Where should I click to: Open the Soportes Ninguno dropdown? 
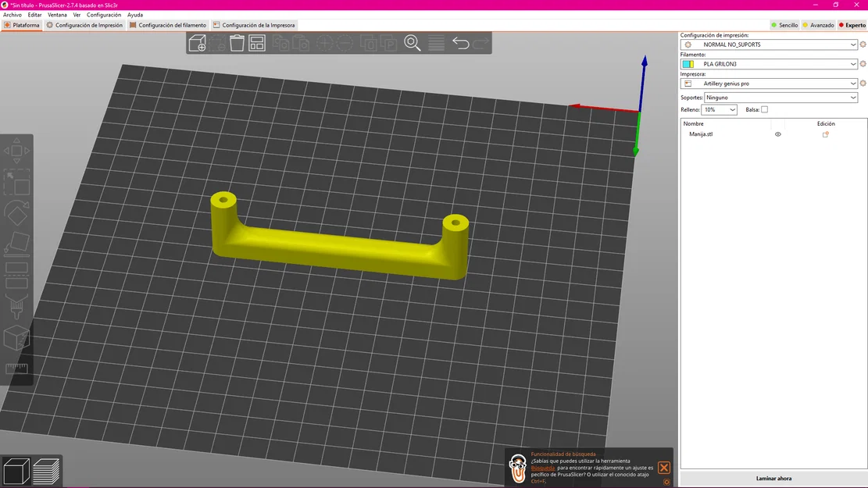pyautogui.click(x=781, y=98)
